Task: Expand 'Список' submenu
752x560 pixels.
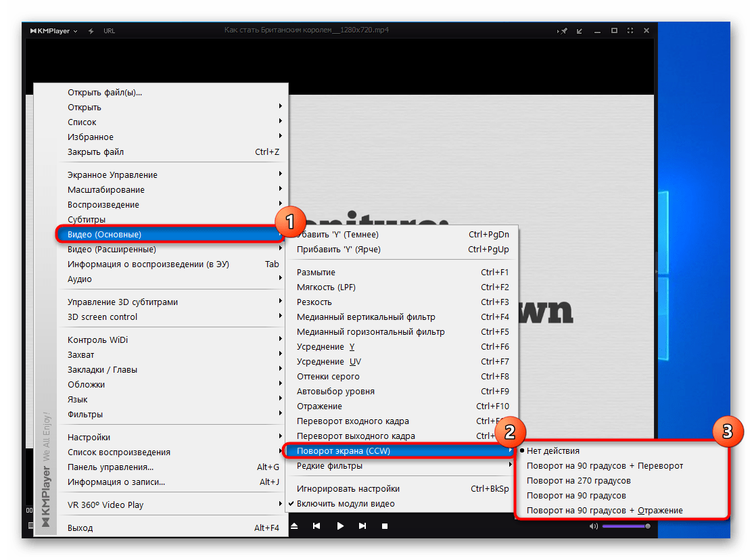Action: coord(171,122)
